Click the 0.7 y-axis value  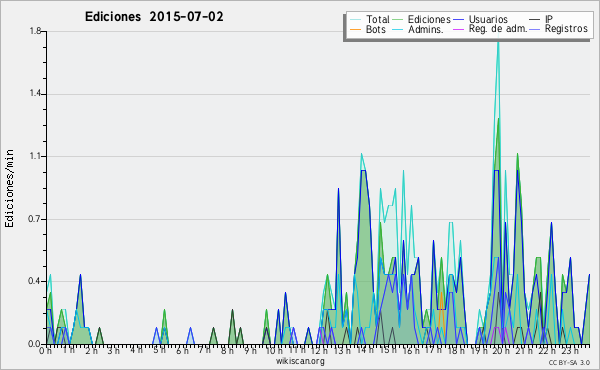pyautogui.click(x=35, y=219)
